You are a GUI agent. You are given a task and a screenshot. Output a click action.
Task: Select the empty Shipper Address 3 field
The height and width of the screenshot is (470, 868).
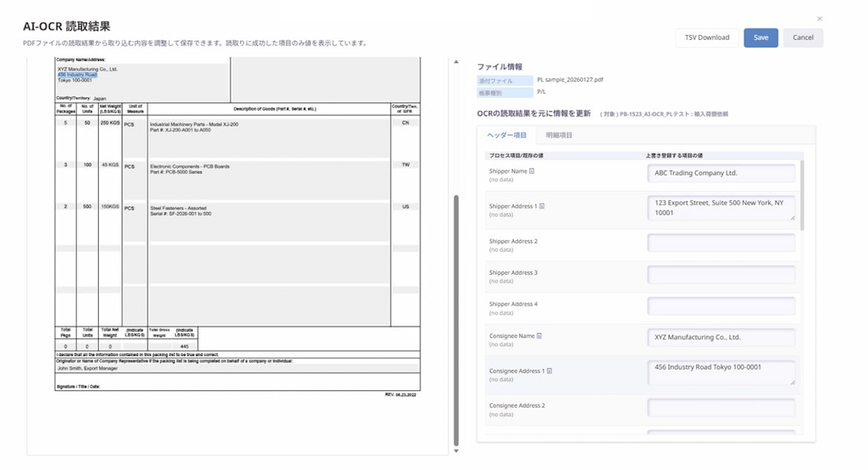[721, 275]
